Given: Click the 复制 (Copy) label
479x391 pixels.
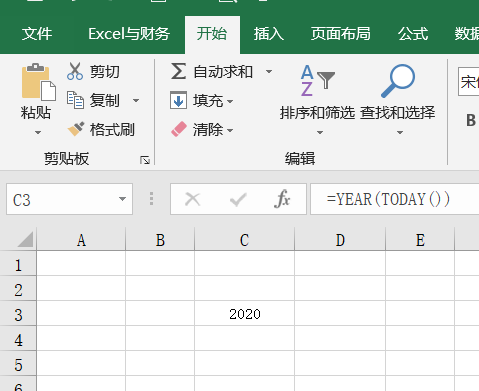Looking at the screenshot, I should tap(104, 100).
